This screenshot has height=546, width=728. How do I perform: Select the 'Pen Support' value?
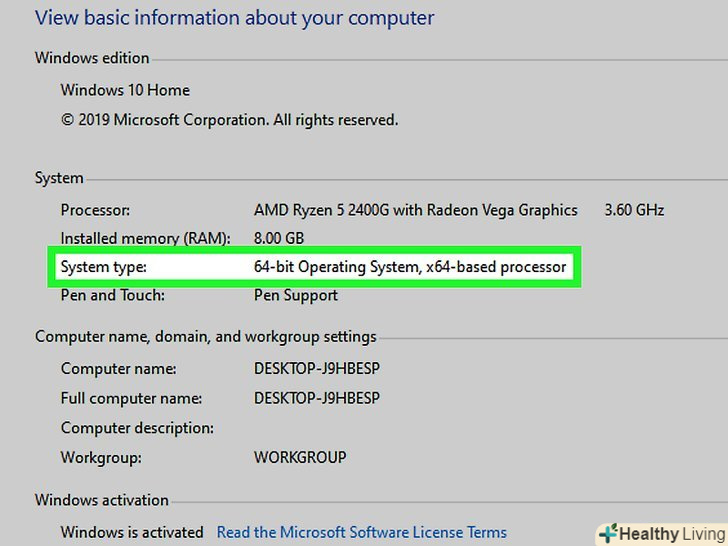coord(296,295)
